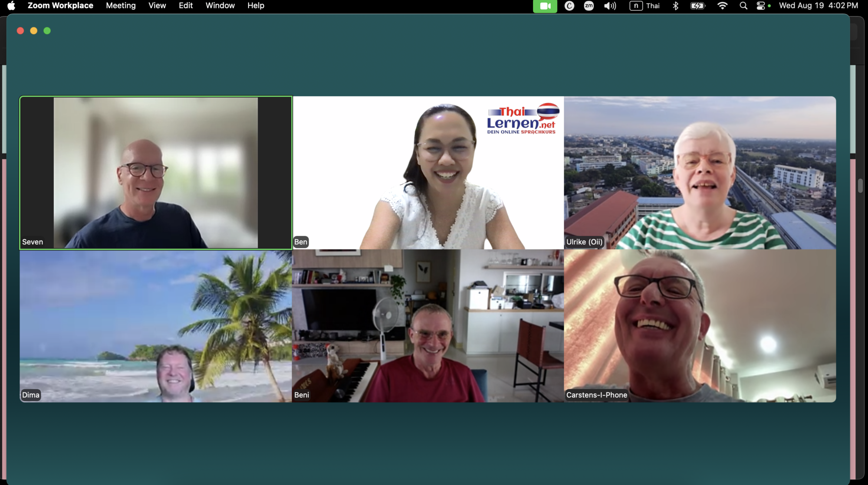Select Ulrike (Oii)'s video tile

click(x=700, y=173)
